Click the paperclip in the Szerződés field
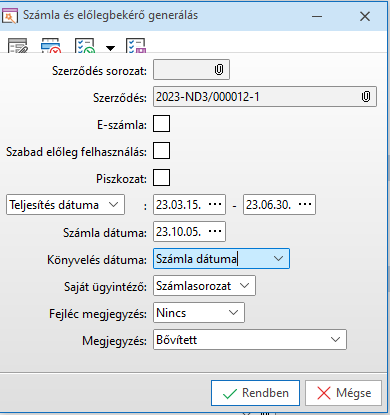The height and width of the screenshot is (415, 390). 366,97
